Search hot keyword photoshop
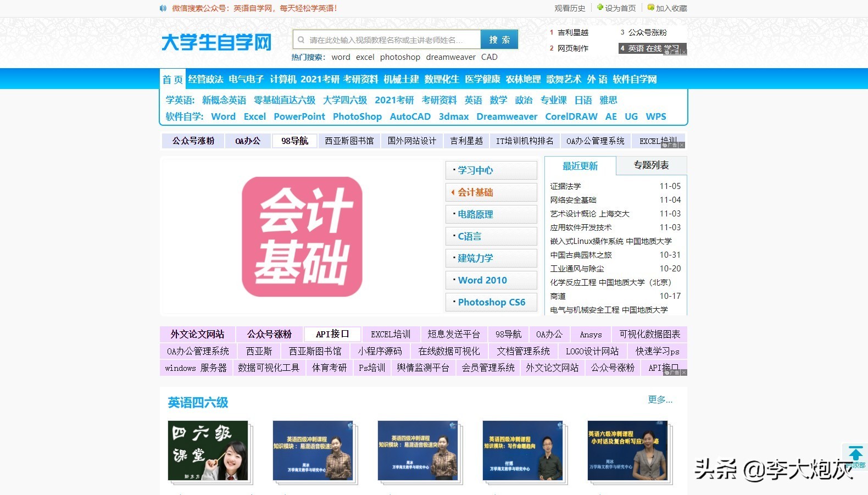The height and width of the screenshot is (495, 868). pos(400,57)
